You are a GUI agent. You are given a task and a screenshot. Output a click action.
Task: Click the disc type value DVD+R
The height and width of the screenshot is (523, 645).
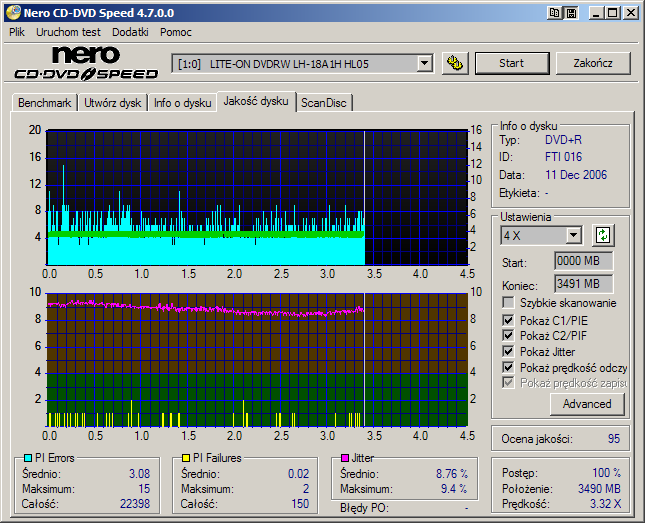pyautogui.click(x=564, y=140)
